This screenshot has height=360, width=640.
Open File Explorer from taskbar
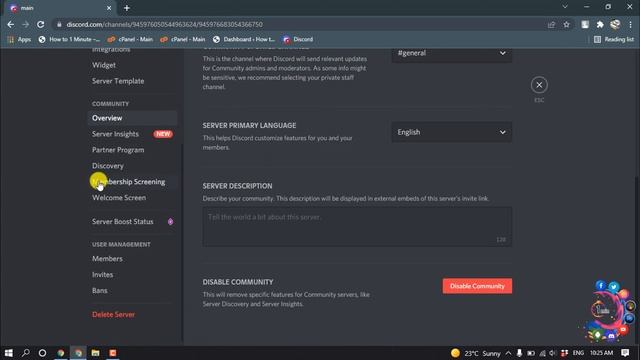coord(96,353)
